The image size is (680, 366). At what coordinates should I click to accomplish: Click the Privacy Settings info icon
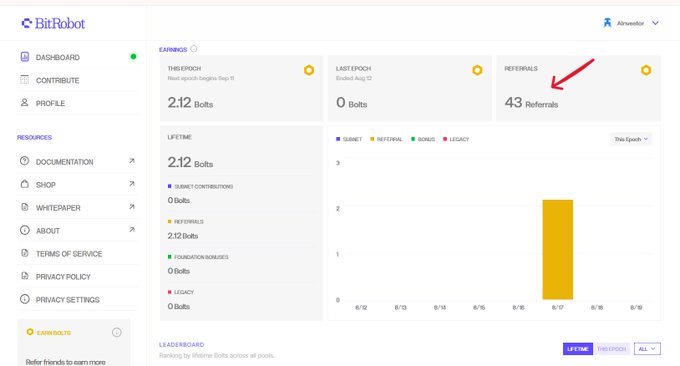click(x=25, y=299)
